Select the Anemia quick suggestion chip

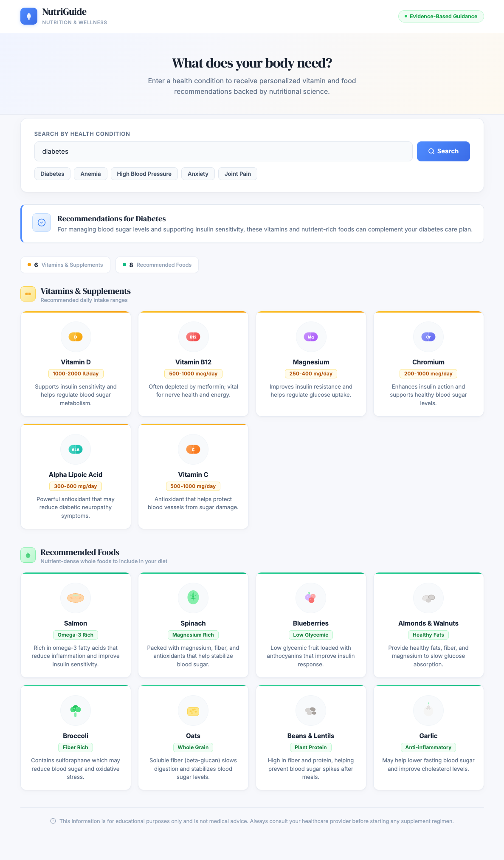pos(90,174)
